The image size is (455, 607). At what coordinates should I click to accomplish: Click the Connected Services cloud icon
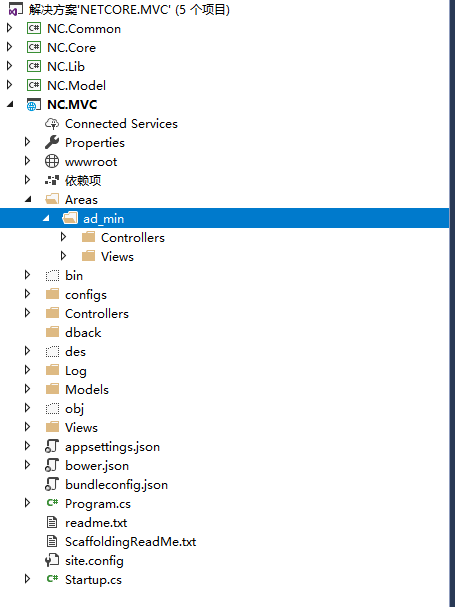(52, 123)
